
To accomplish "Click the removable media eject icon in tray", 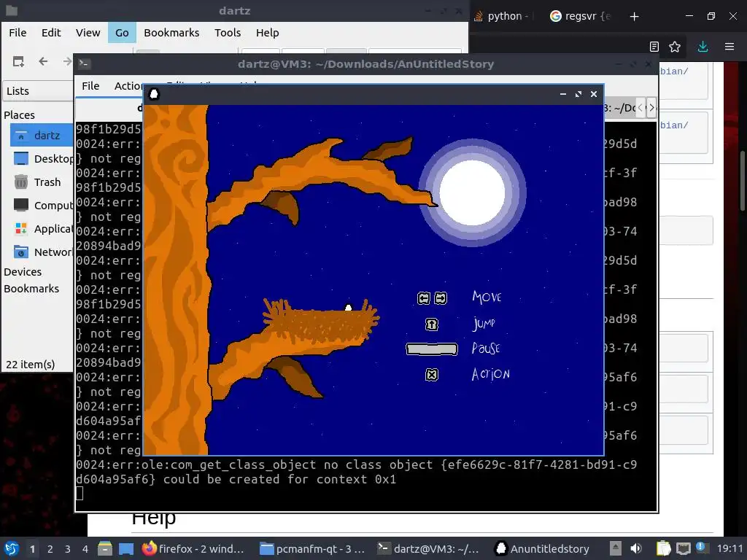I will (616, 548).
